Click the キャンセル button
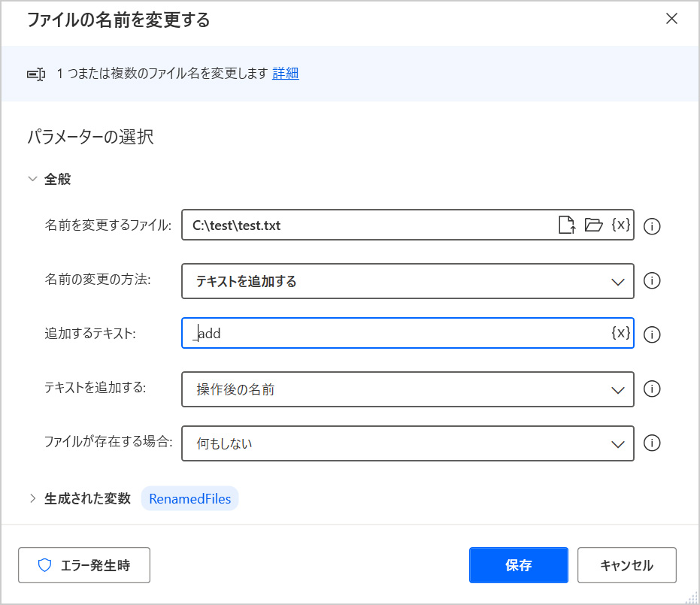 coord(626,565)
